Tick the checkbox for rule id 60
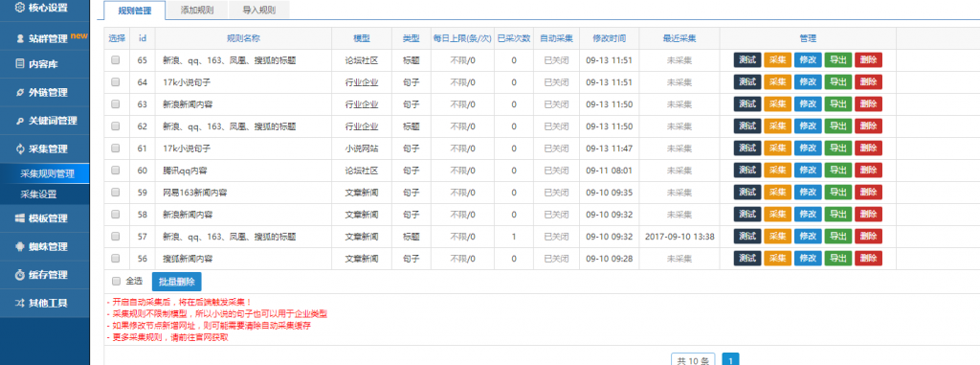Viewport: 980px width, 365px height. (x=115, y=171)
